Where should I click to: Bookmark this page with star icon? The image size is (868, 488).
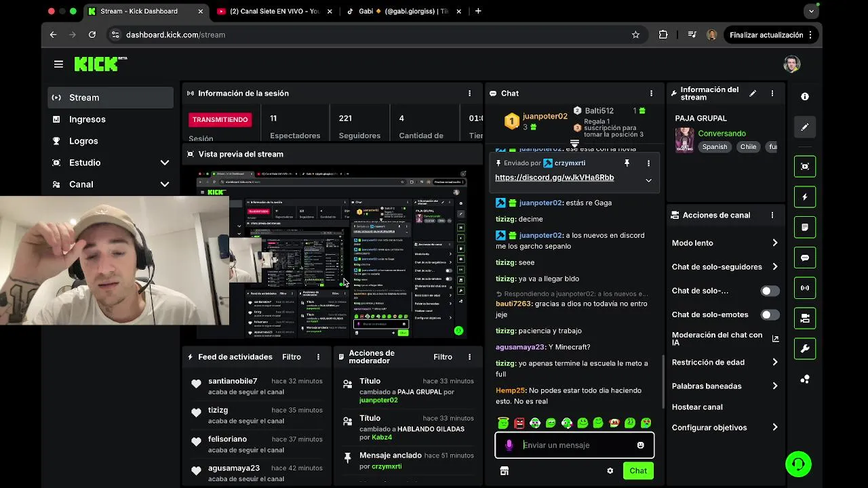click(x=635, y=35)
